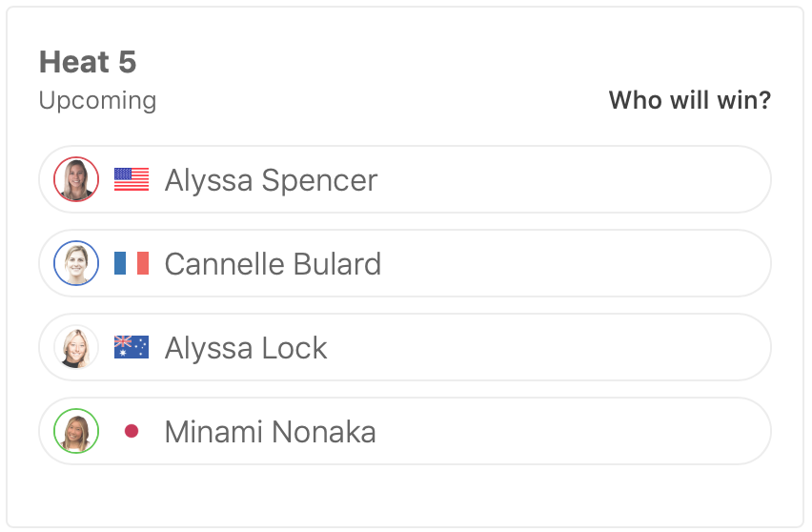
Task: Click blank card space below Minami Nonaka
Action: [x=405, y=494]
